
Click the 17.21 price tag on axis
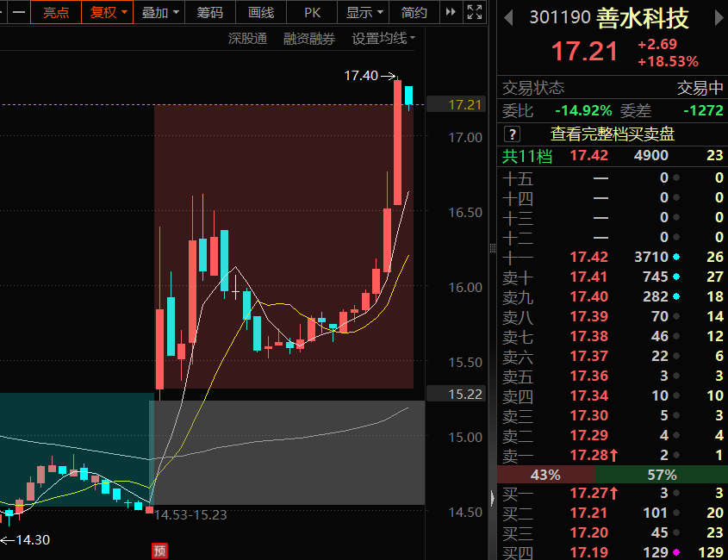pos(456,104)
